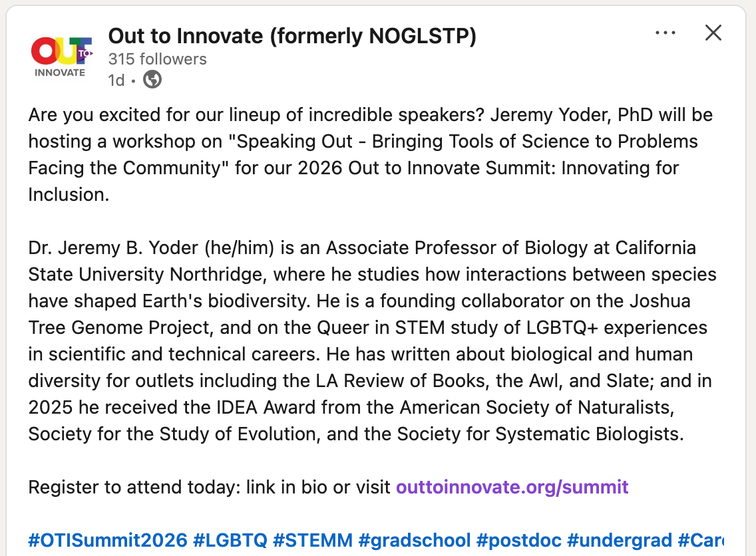Open the #OTISummit2026 hashtag
The width and height of the screenshot is (756, 556).
108,540
